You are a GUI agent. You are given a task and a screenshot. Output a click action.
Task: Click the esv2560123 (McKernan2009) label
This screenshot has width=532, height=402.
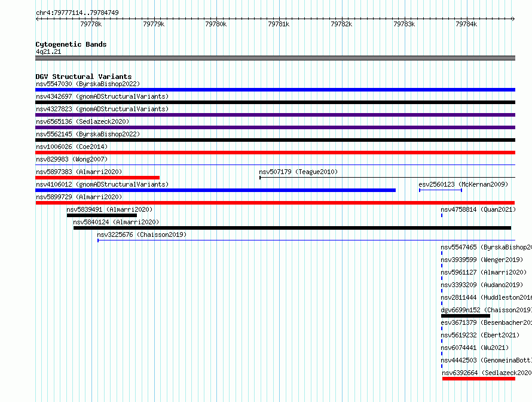coord(463,184)
